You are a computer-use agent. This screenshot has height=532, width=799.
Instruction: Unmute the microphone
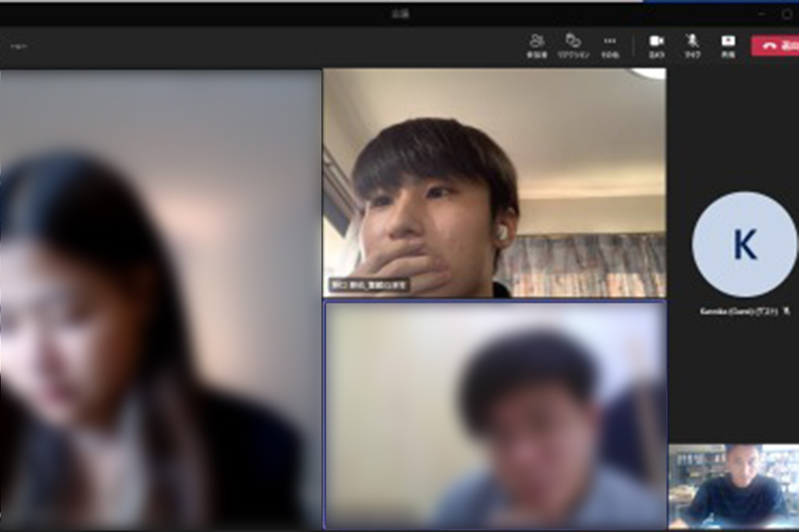(692, 44)
